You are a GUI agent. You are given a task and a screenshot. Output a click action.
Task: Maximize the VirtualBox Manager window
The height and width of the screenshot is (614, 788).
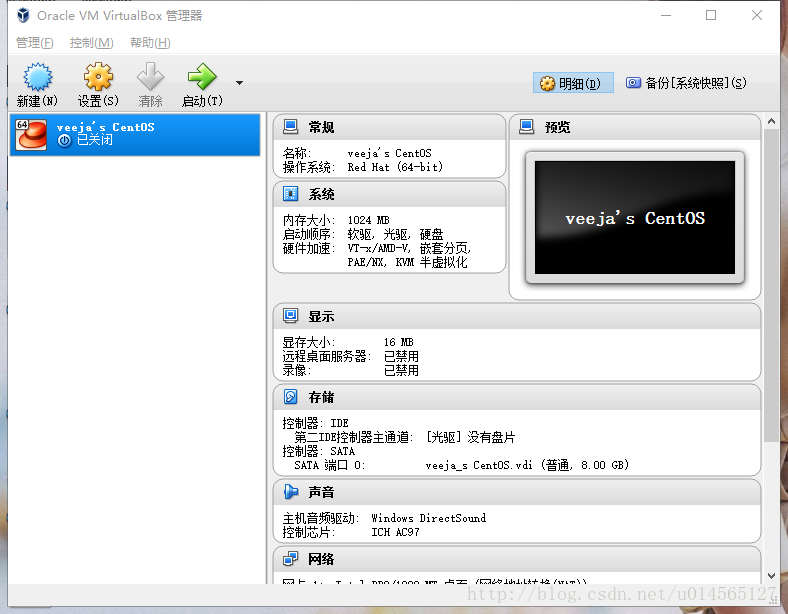[x=711, y=16]
